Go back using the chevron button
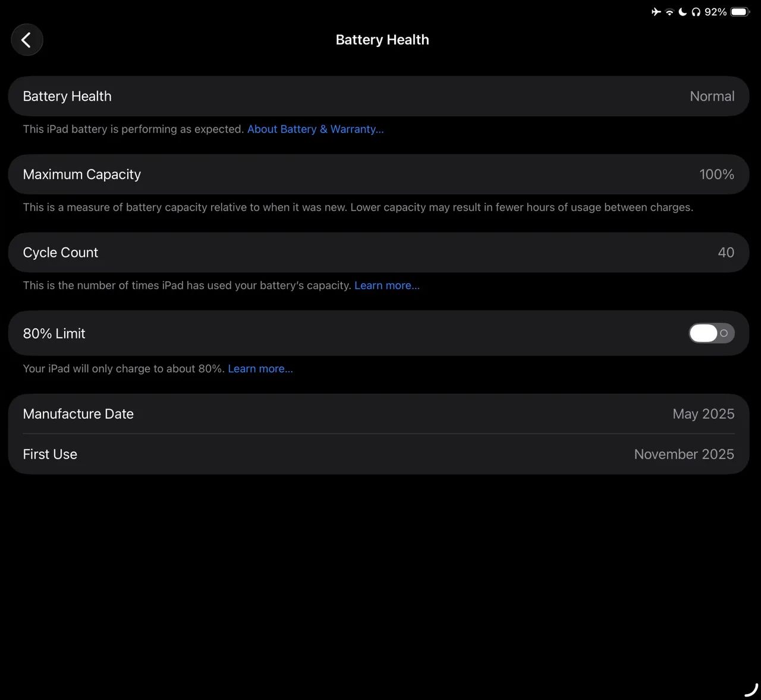The image size is (761, 700). [x=27, y=40]
